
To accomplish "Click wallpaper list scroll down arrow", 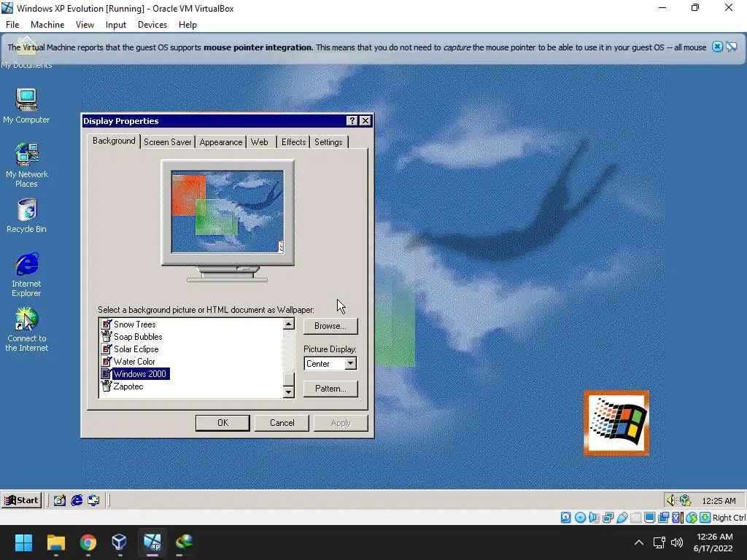I will point(289,392).
